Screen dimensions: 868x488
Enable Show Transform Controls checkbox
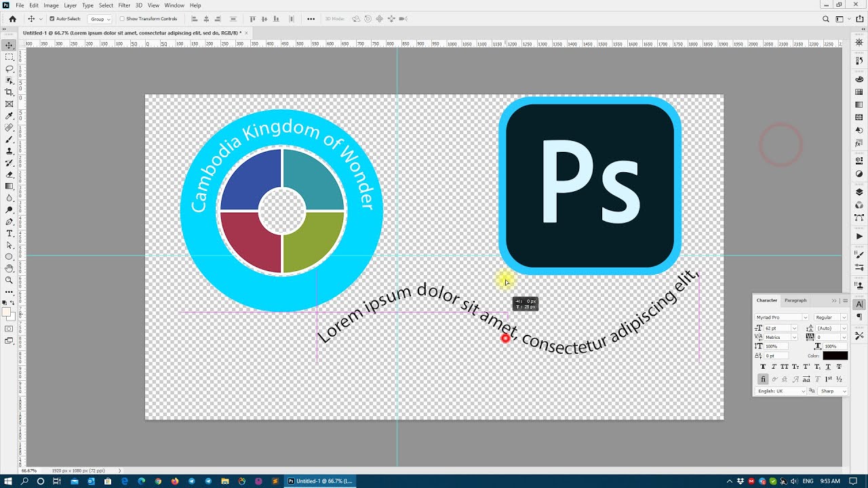click(x=123, y=19)
